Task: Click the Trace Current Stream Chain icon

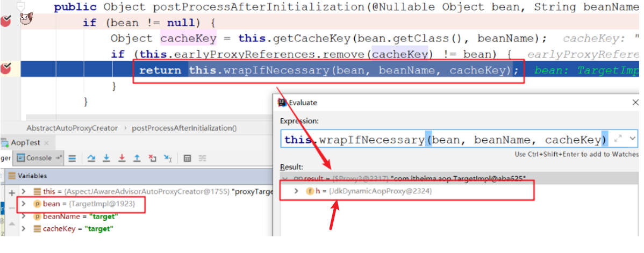Action: (202, 158)
